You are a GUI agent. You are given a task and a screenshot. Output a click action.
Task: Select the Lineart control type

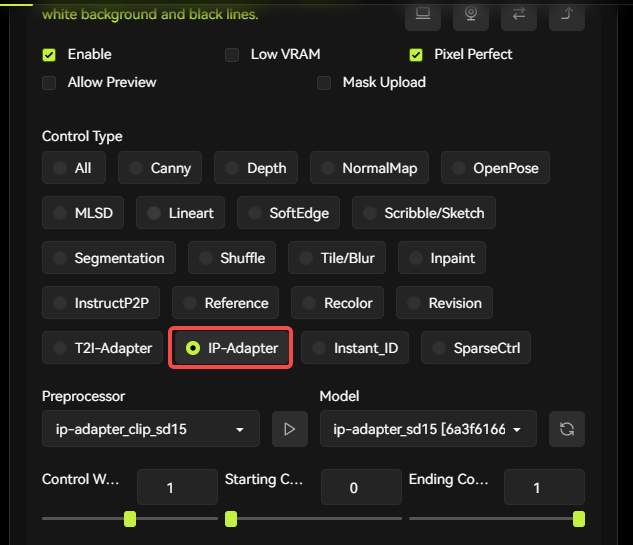coord(180,213)
